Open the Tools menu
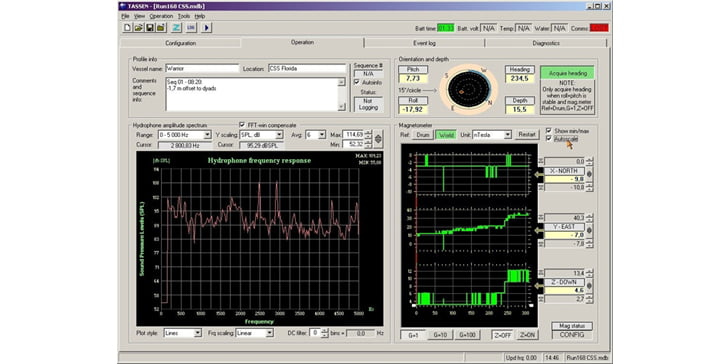 184,16
